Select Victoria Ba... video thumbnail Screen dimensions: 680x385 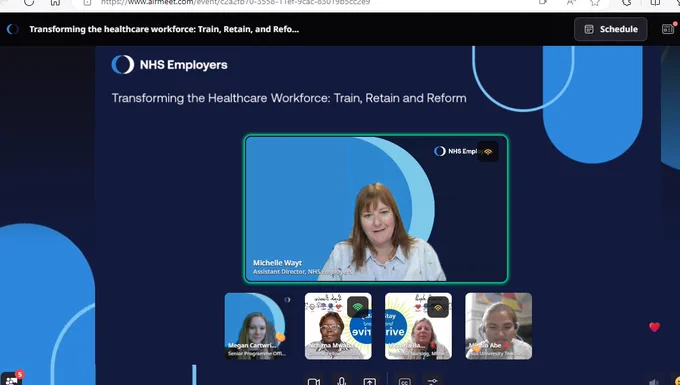(x=418, y=326)
